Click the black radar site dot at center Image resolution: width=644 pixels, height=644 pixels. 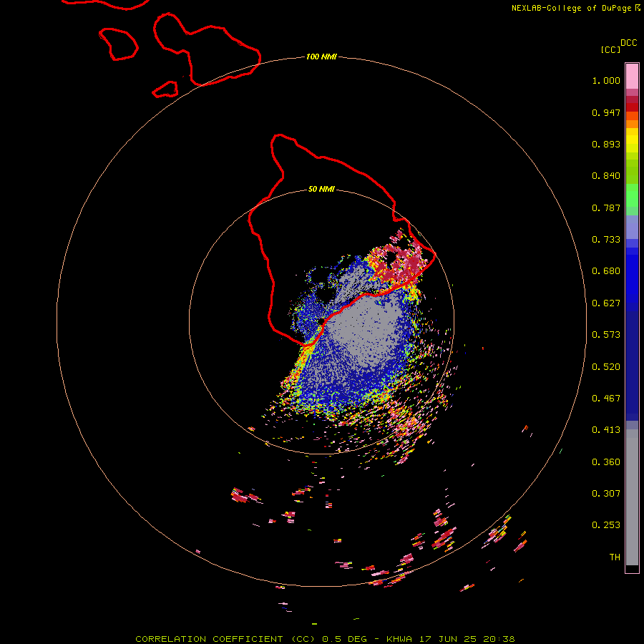click(321, 321)
